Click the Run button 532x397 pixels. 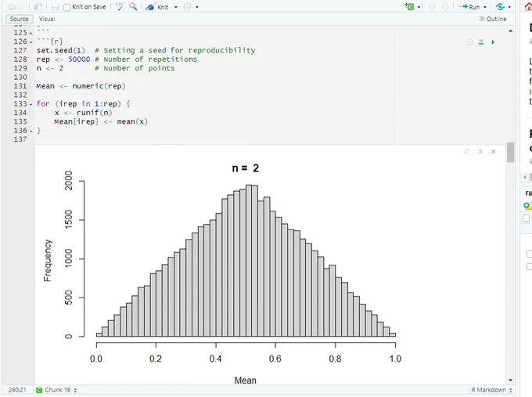click(469, 7)
